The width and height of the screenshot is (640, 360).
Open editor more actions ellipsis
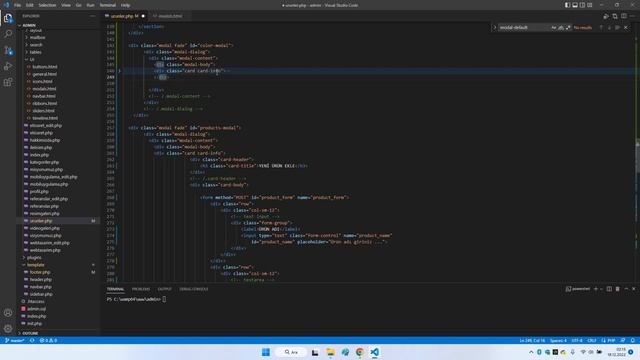coord(632,16)
